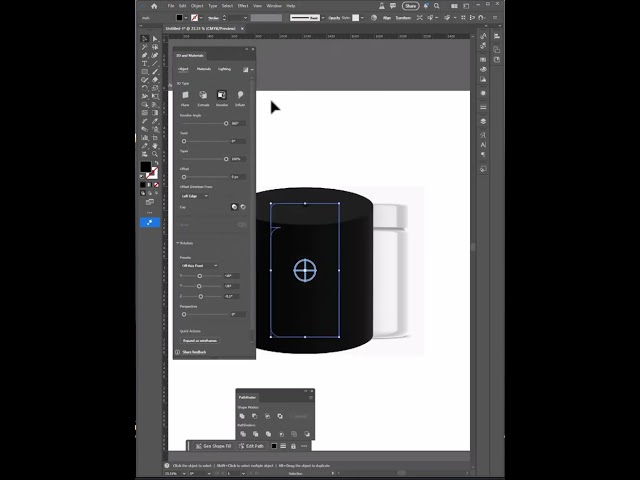This screenshot has width=640, height=480.
Task: Select the Artboard tool
Action: pos(155,138)
